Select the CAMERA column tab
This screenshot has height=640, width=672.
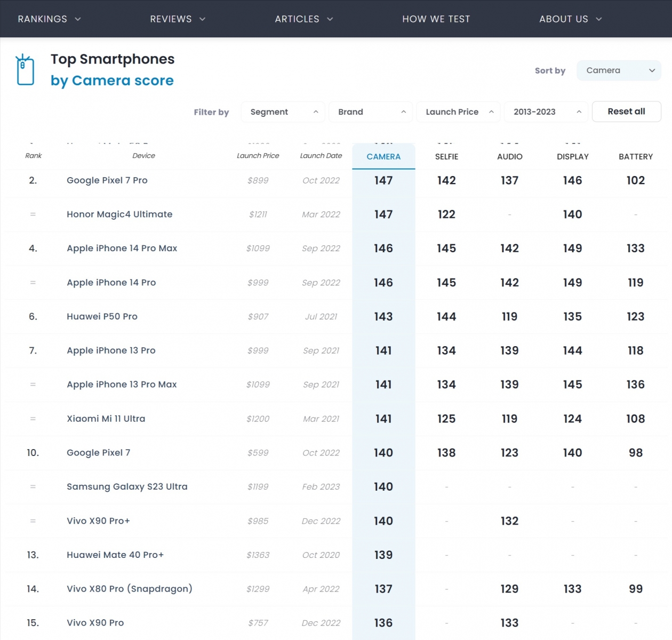coord(383,157)
